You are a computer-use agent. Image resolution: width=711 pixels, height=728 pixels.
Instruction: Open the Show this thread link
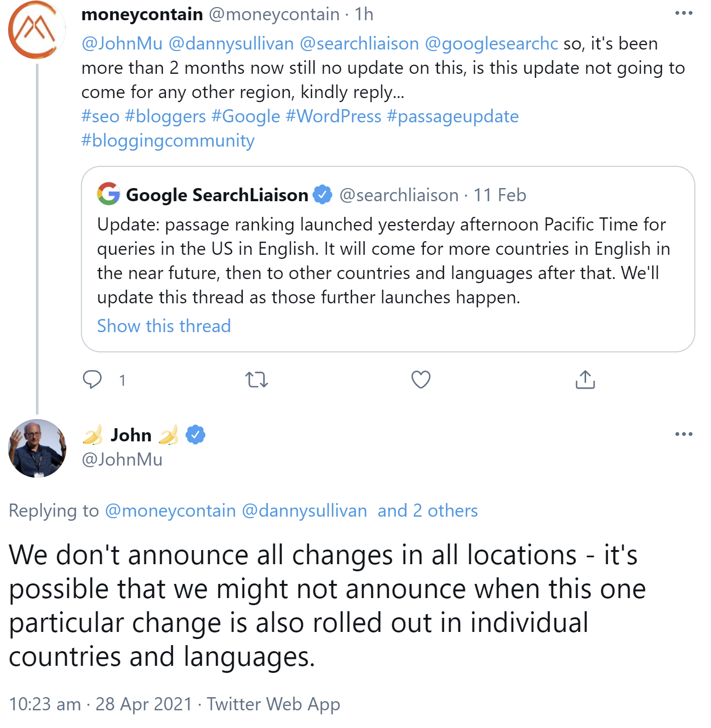pos(164,326)
